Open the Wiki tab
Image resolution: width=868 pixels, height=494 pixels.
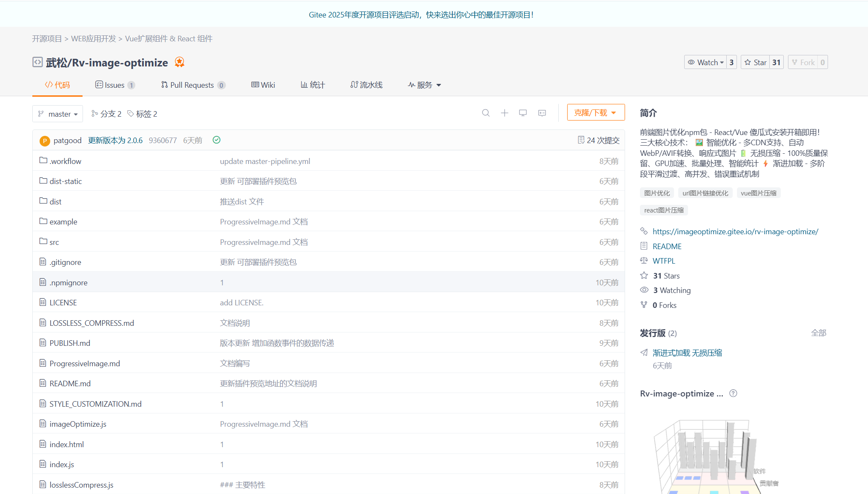click(263, 85)
